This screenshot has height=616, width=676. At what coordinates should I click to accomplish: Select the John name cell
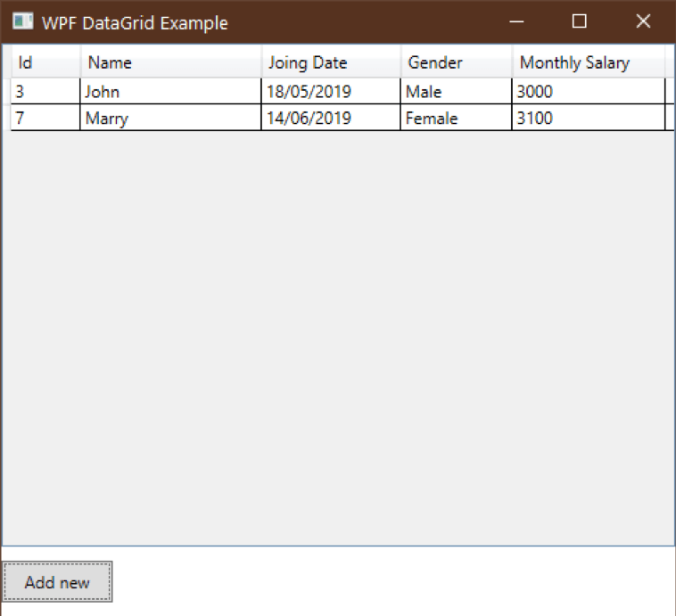pos(170,92)
